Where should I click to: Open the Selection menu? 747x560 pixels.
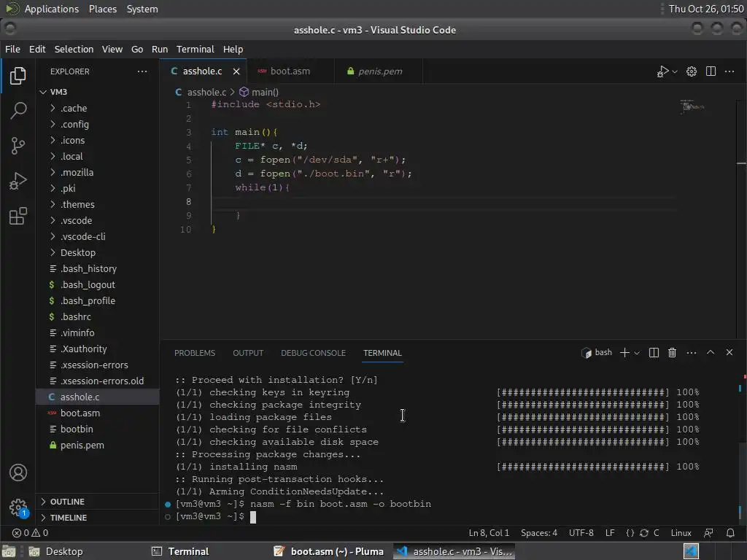pos(74,49)
